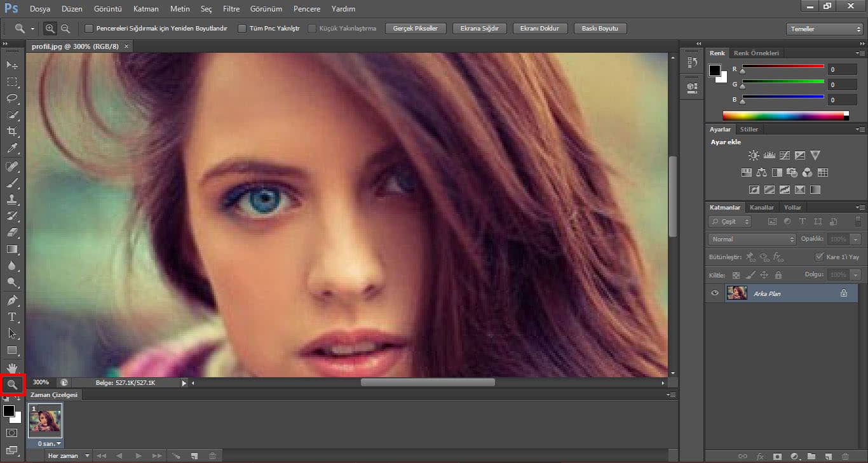Image resolution: width=868 pixels, height=463 pixels.
Task: Click the color spectrum ramp
Action: coord(783,116)
